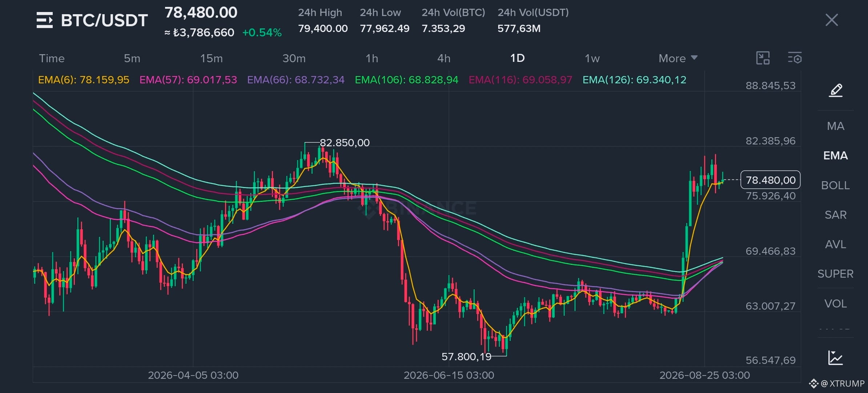868x393 pixels.
Task: Open the trading pair list menu icon
Action: 45,20
